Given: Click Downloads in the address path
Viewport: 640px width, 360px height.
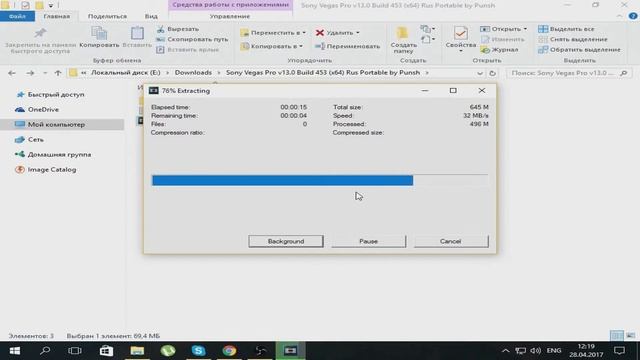Looking at the screenshot, I should click(193, 72).
